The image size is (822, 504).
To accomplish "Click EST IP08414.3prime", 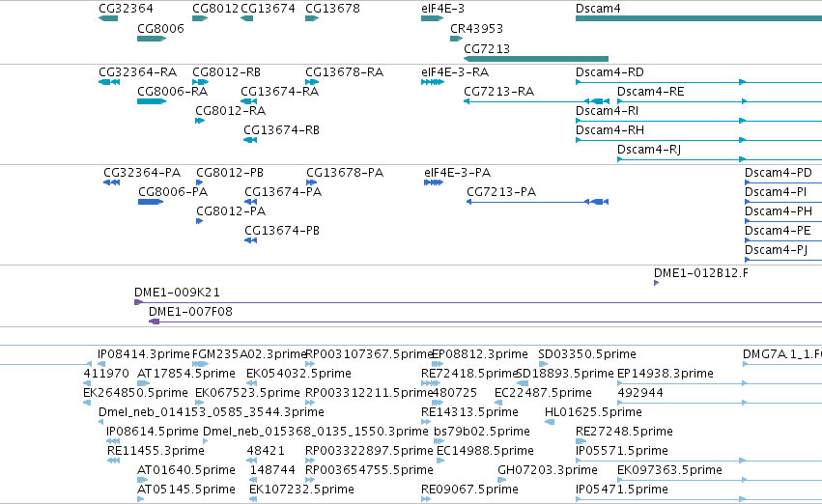I will 144,354.
